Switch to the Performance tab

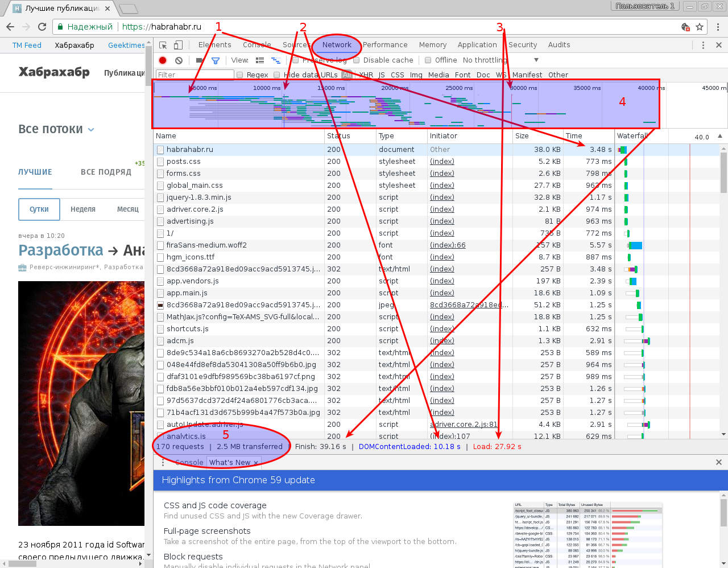(385, 45)
